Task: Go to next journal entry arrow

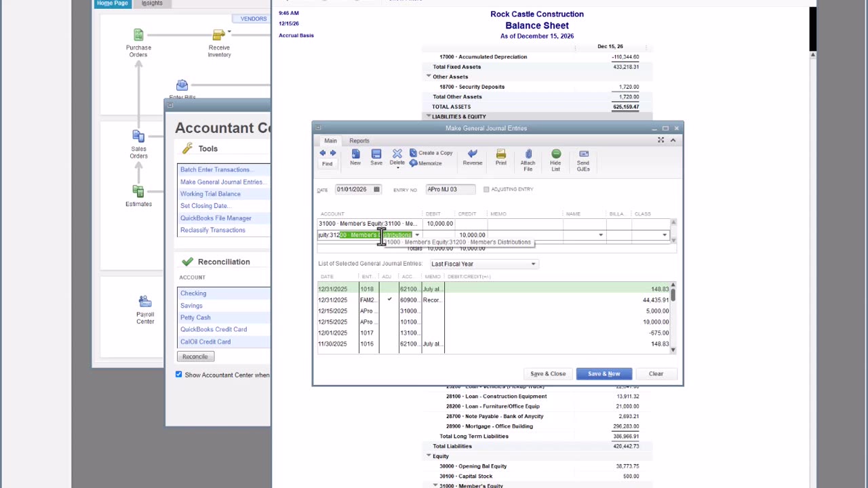Action: pos(332,153)
